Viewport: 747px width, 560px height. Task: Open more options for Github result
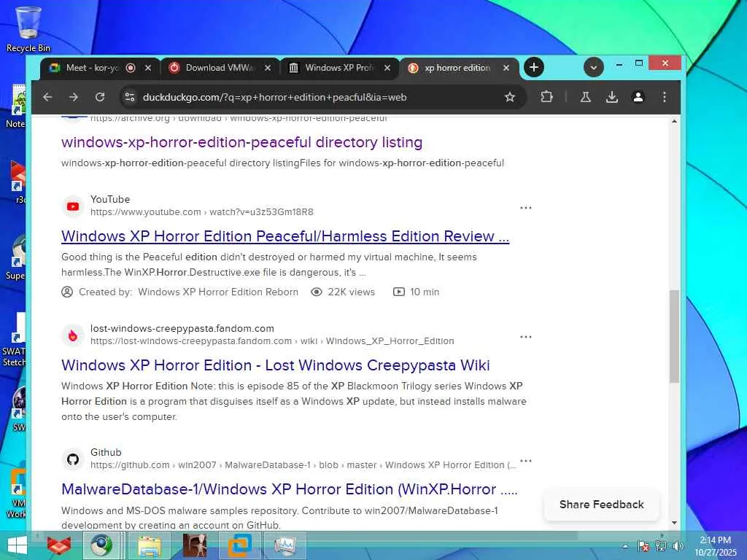coord(525,461)
